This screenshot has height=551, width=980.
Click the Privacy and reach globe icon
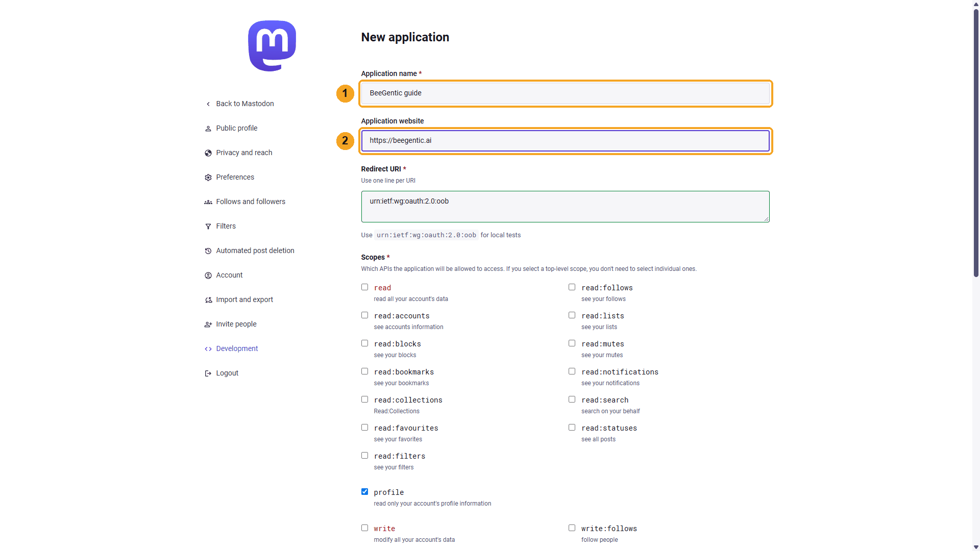coord(208,153)
